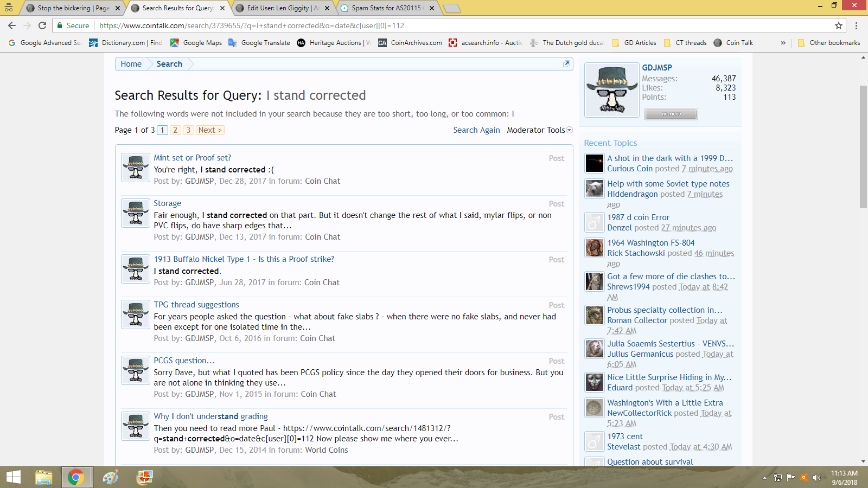Click the No Mood button under GDJMSP
This screenshot has width=868, height=488.
[671, 114]
